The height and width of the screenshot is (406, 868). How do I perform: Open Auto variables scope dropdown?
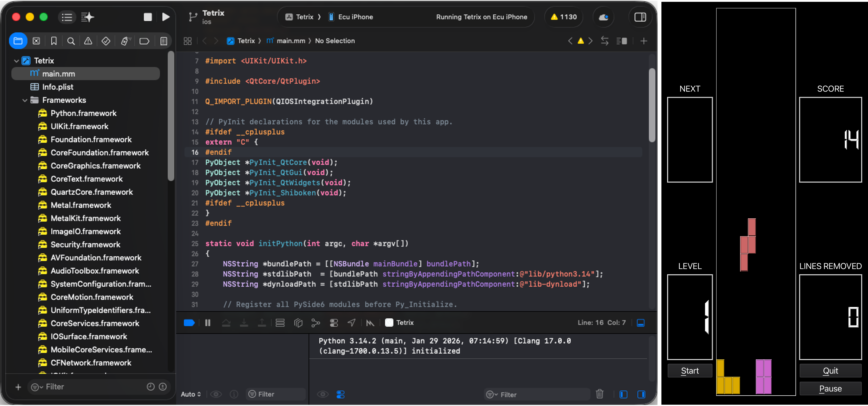click(x=191, y=394)
